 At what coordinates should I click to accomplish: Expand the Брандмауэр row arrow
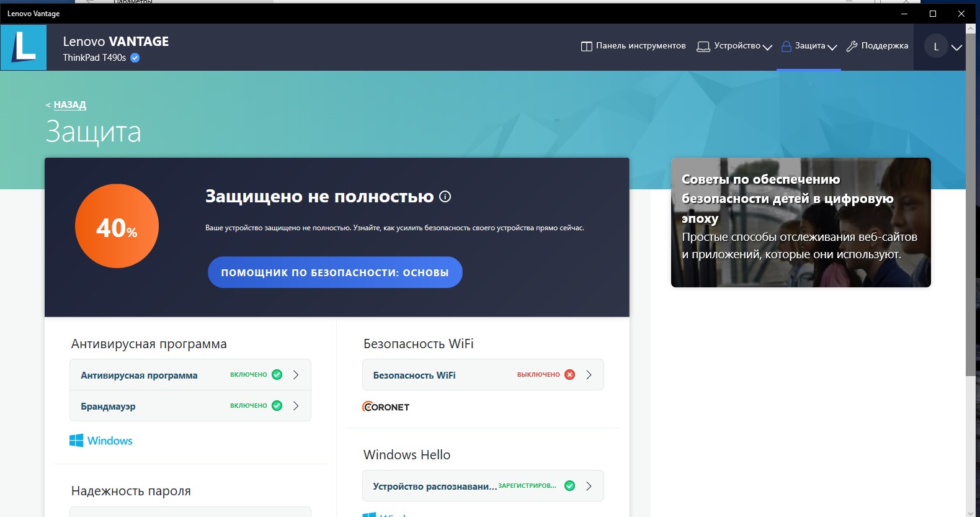click(x=296, y=406)
